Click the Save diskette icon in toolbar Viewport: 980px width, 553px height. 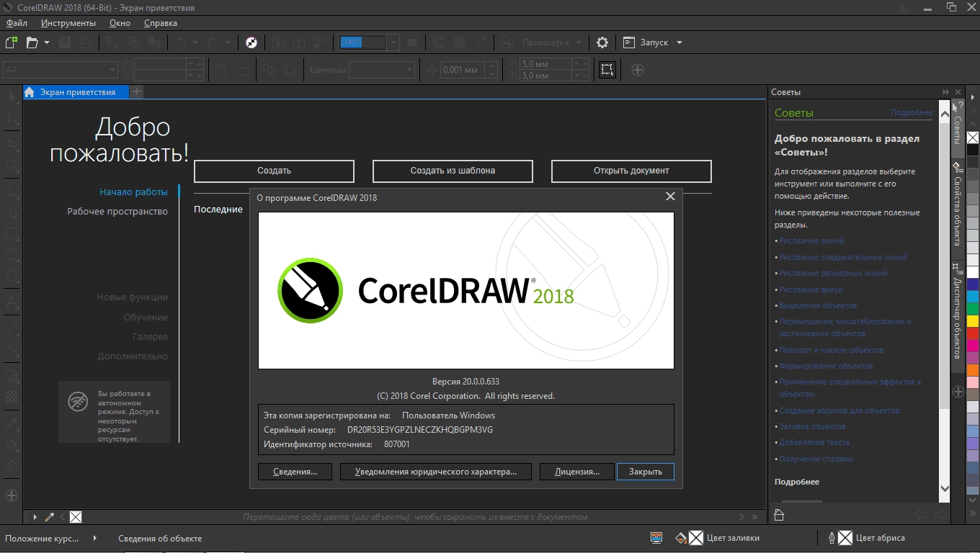[x=65, y=42]
